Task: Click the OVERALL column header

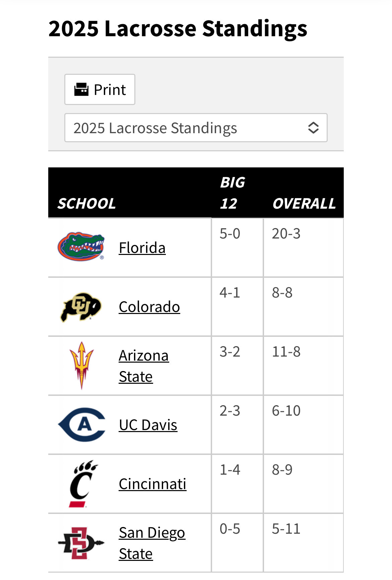Action: (304, 204)
